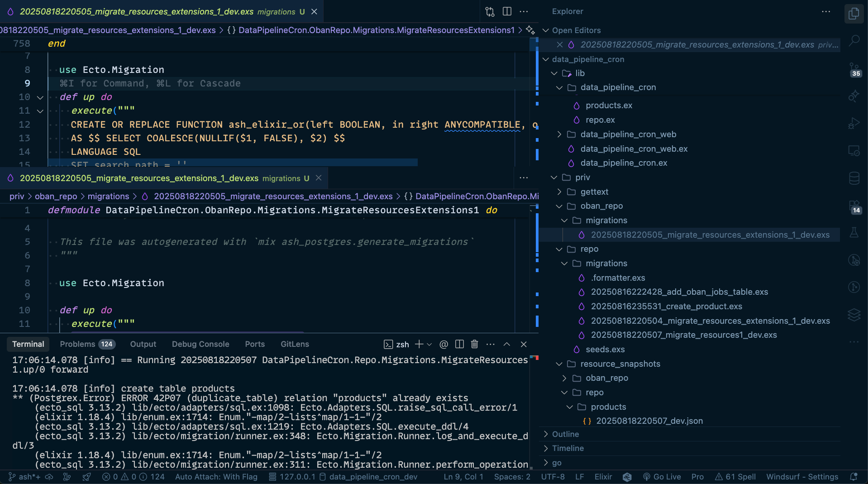Click the Explorer files icon in activity bar
This screenshot has width=868, height=484.
click(854, 14)
